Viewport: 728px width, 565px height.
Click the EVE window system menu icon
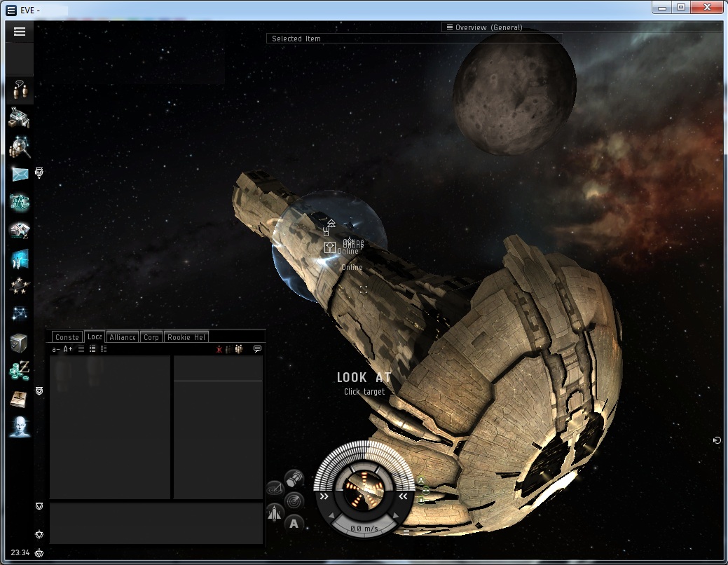pyautogui.click(x=12, y=11)
